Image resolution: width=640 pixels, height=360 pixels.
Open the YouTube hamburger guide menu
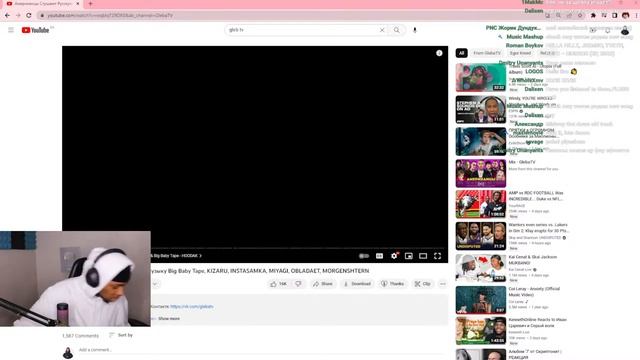pos(11,30)
